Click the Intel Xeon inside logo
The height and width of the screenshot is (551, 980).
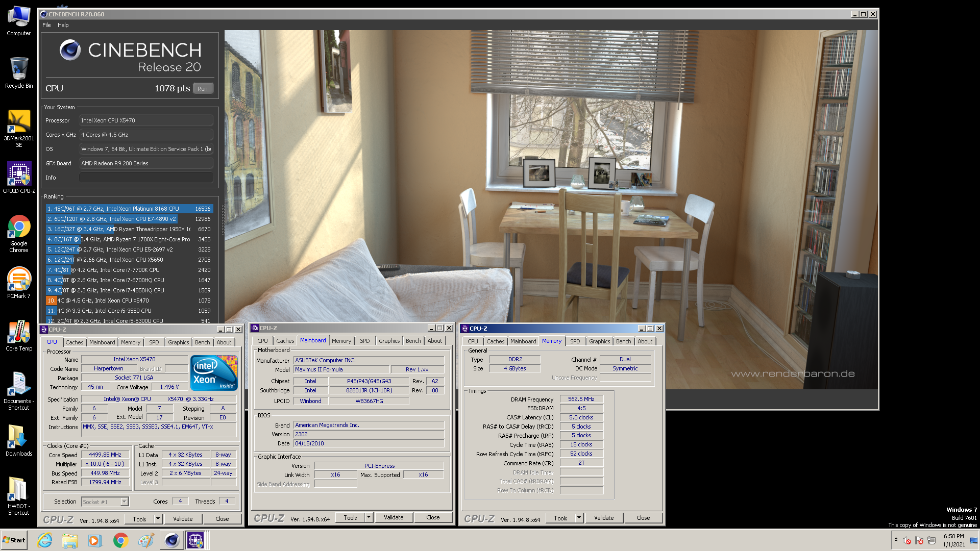tap(214, 373)
